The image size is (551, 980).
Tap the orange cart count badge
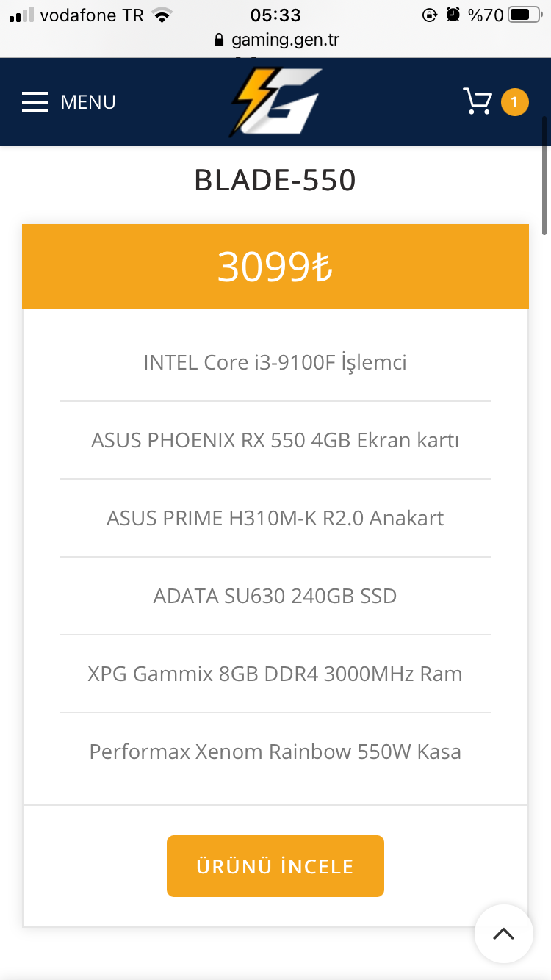[514, 102]
